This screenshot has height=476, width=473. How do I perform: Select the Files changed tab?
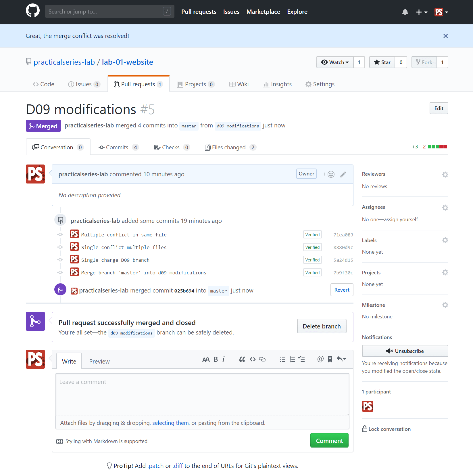(x=230, y=147)
